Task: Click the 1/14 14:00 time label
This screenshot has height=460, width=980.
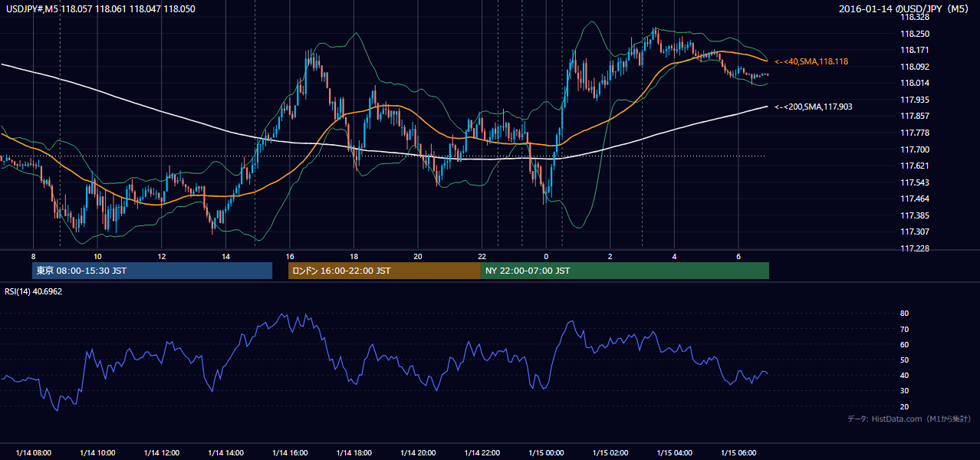Action: tap(225, 453)
